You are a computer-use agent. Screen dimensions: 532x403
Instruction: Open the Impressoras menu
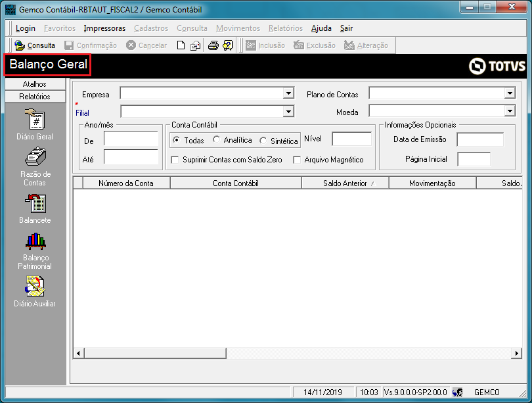click(104, 28)
